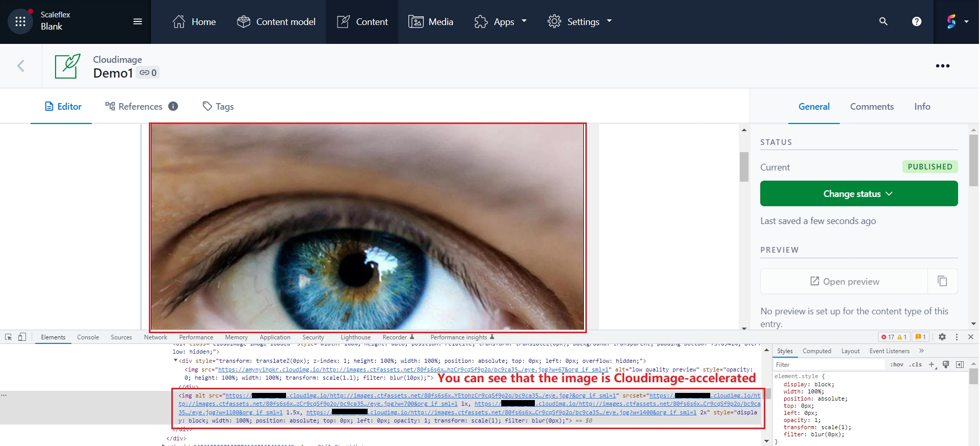Toggle the :hov element state panel
Viewport: 980px width, 446px height.
[x=896, y=365]
